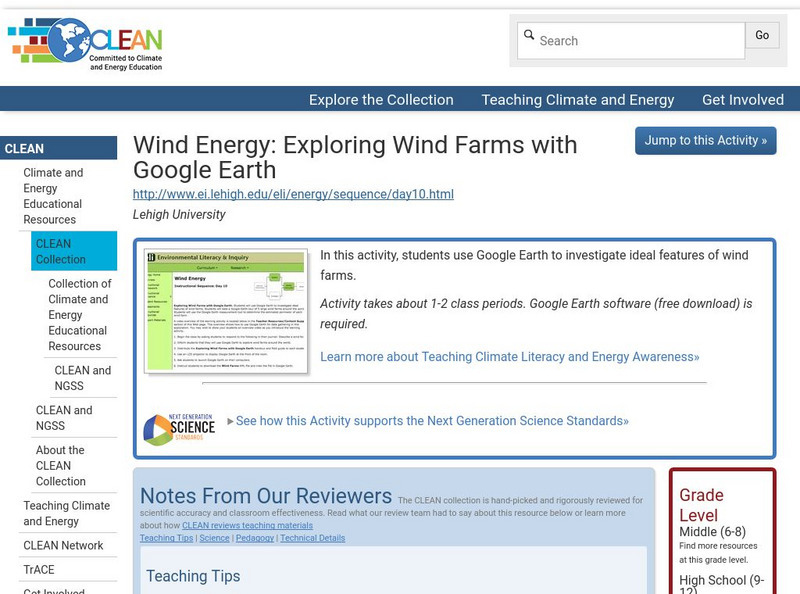Jump to the Pedagogy anchor link
The width and height of the screenshot is (800, 594).
coord(255,538)
